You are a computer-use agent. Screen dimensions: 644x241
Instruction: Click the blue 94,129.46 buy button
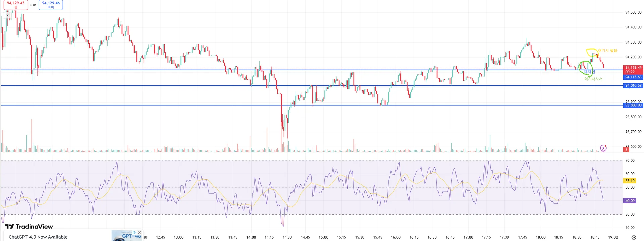click(x=51, y=5)
